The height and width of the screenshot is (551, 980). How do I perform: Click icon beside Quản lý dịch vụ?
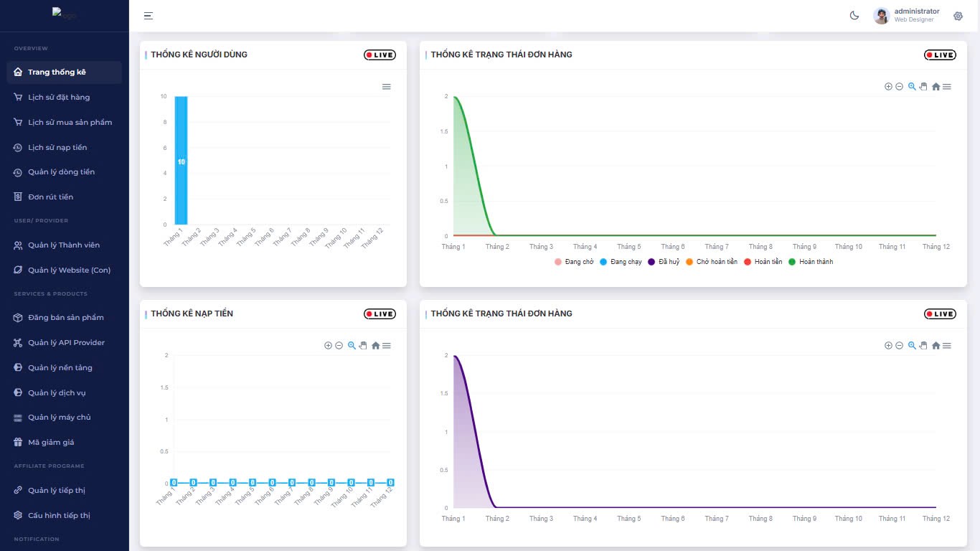coord(19,392)
